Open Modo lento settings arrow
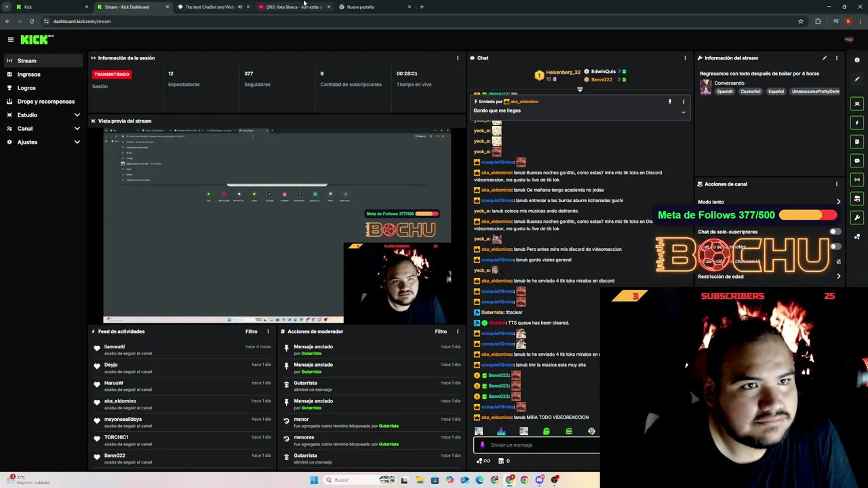This screenshot has width=868, height=488. tap(838, 202)
